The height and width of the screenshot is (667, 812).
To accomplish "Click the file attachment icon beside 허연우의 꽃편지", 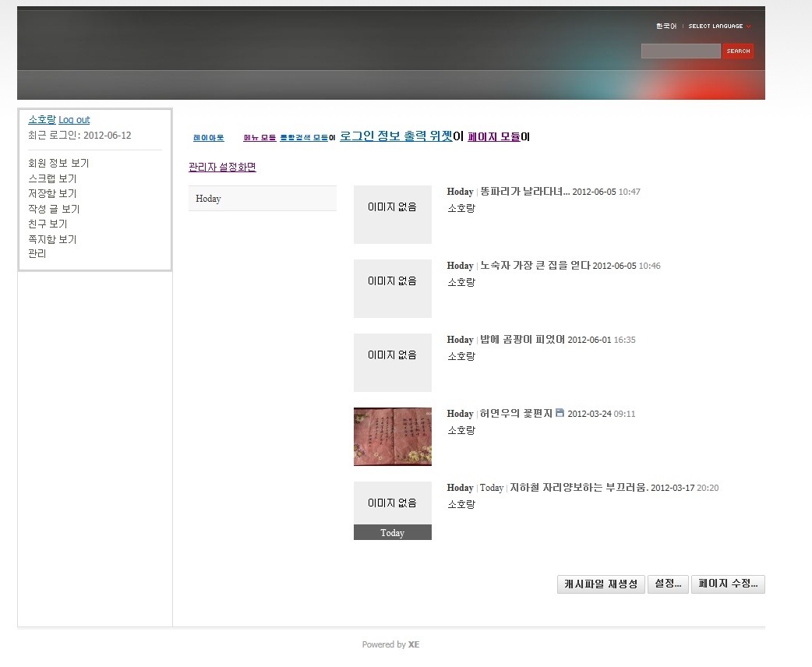I will point(560,413).
